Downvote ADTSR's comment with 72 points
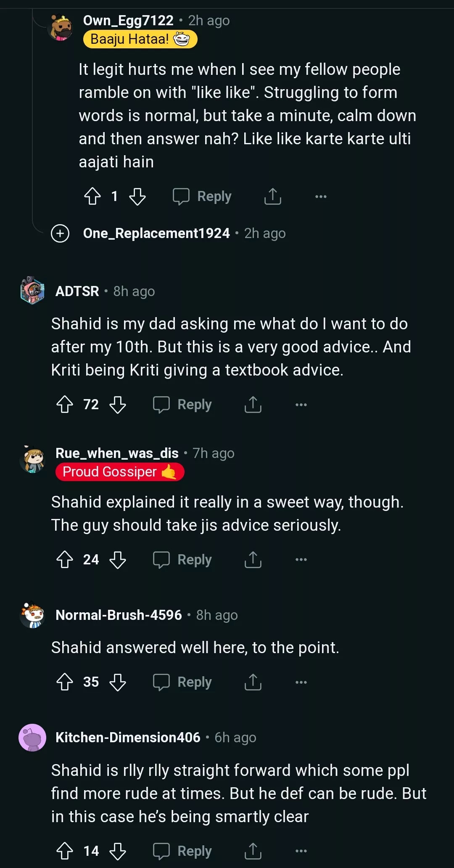This screenshot has height=868, width=454. (x=118, y=405)
